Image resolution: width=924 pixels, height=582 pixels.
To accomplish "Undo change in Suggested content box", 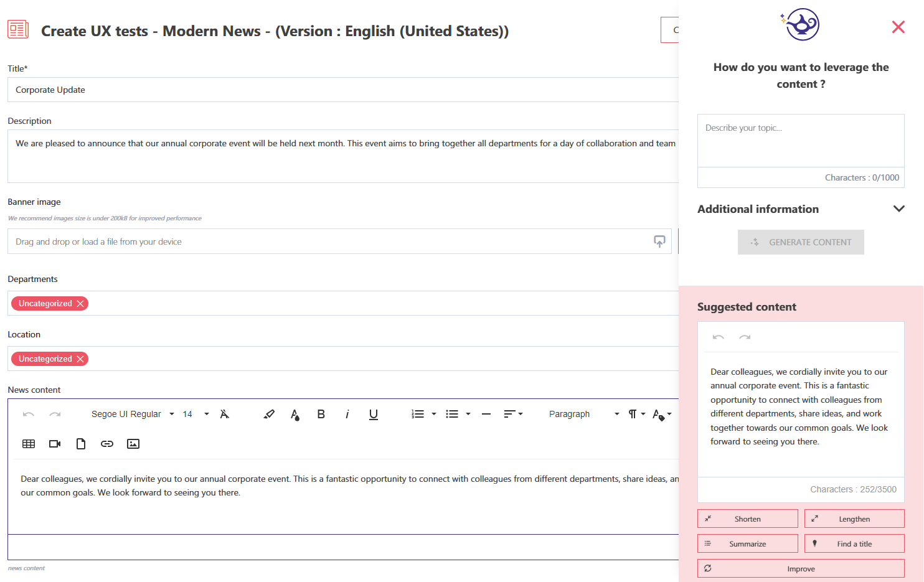I will point(719,337).
